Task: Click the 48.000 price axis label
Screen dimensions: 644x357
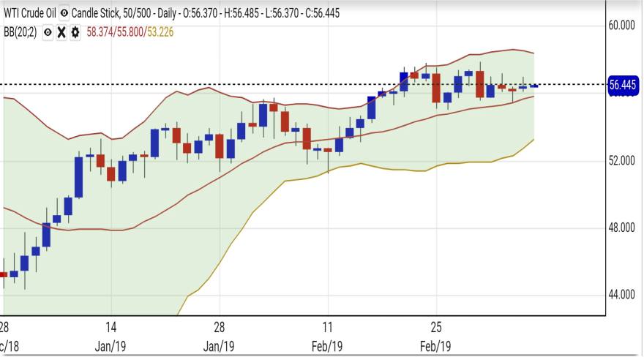Action: coord(622,228)
